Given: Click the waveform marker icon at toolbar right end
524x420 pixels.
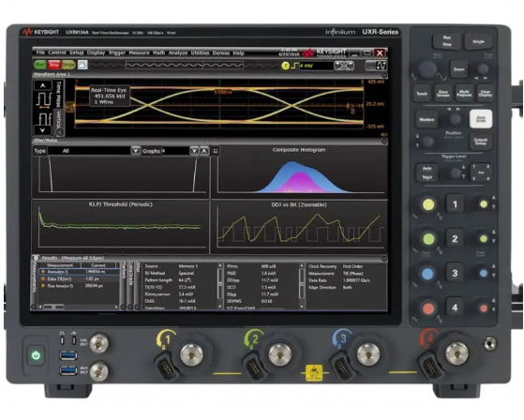Looking at the screenshot, I should [x=381, y=66].
